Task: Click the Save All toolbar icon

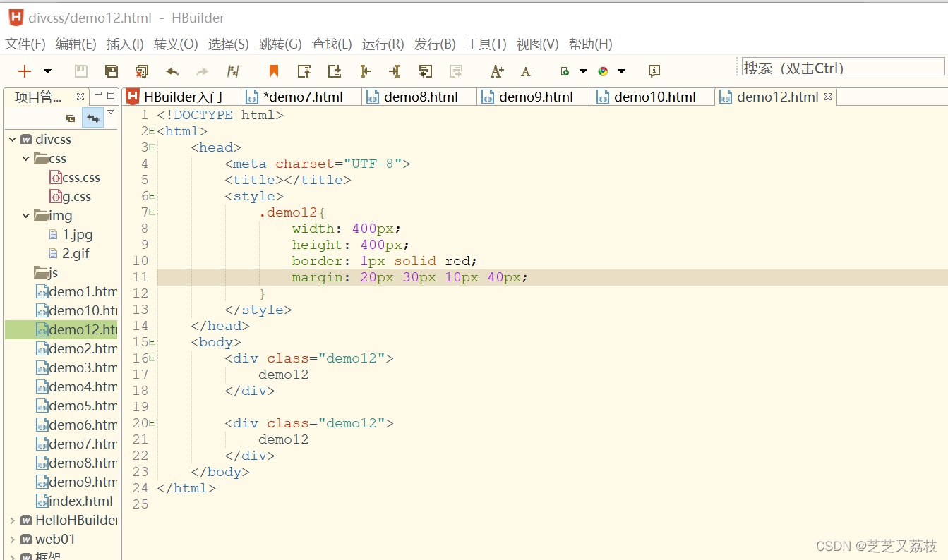Action: (x=112, y=71)
